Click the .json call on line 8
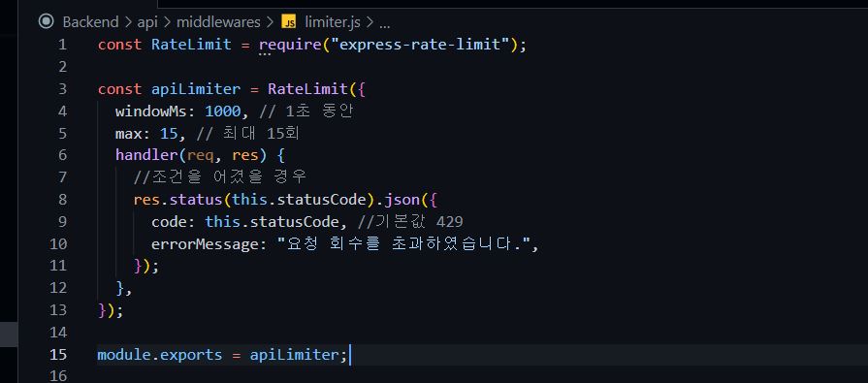Image resolution: width=868 pixels, height=383 pixels. point(398,199)
